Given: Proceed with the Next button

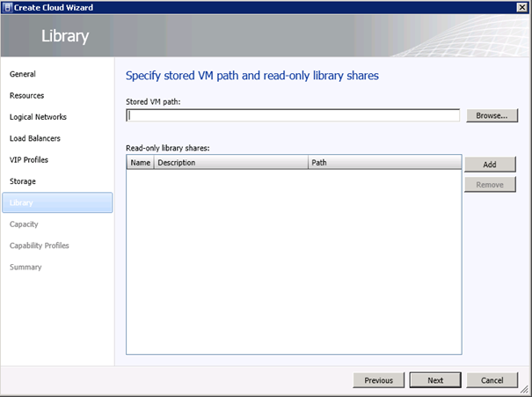Looking at the screenshot, I should (x=435, y=380).
